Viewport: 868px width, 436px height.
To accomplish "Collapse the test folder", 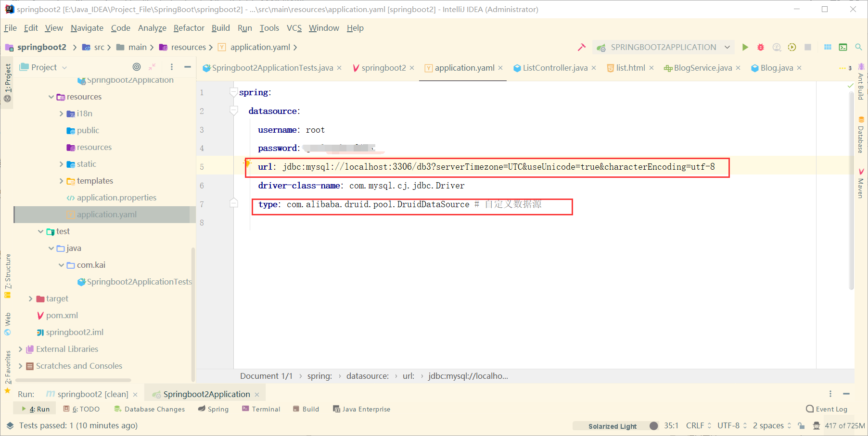I will [40, 231].
